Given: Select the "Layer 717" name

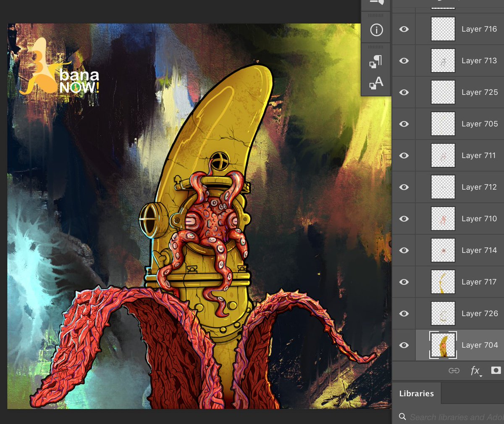Looking at the screenshot, I should click(x=479, y=282).
